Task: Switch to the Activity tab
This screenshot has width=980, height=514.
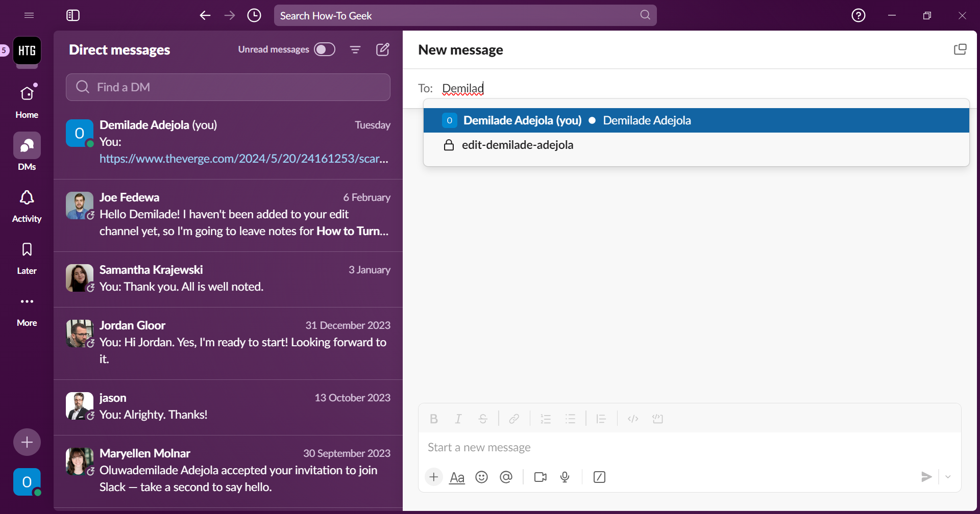Action: tap(27, 205)
